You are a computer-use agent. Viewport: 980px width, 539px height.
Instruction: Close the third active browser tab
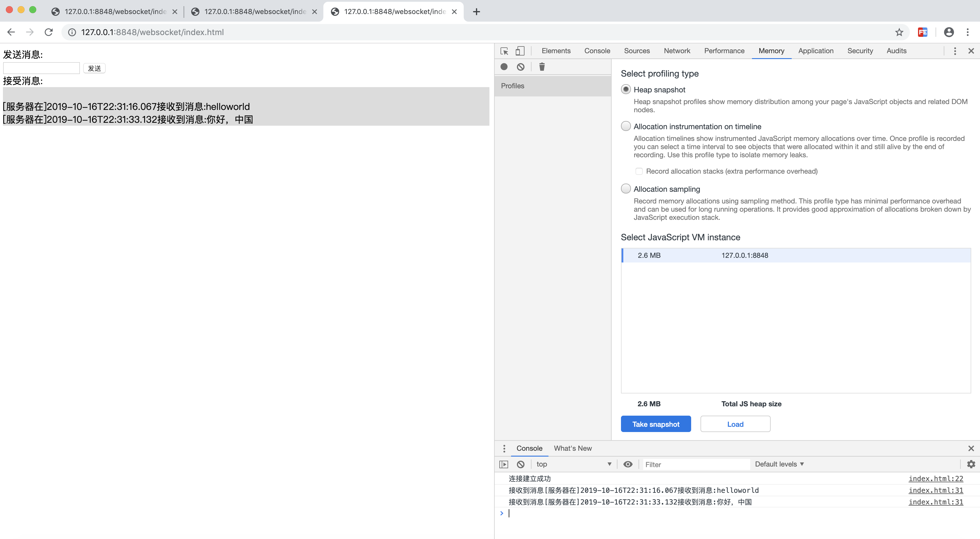pyautogui.click(x=454, y=12)
